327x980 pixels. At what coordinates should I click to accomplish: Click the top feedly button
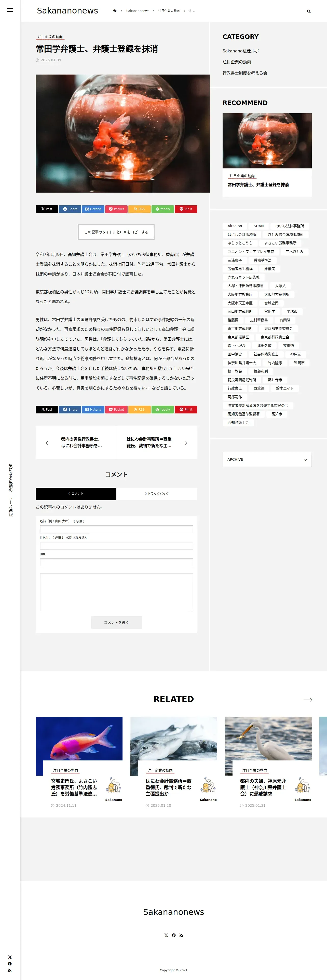[x=162, y=209]
